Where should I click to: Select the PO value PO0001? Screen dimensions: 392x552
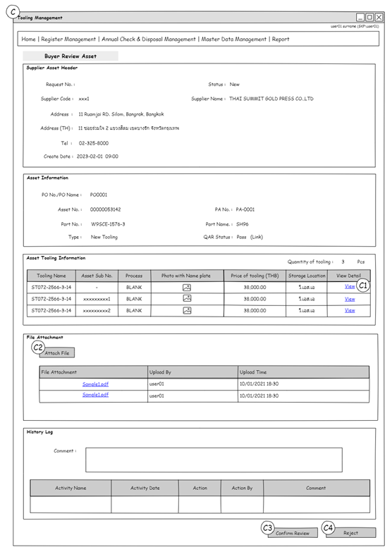99,195
